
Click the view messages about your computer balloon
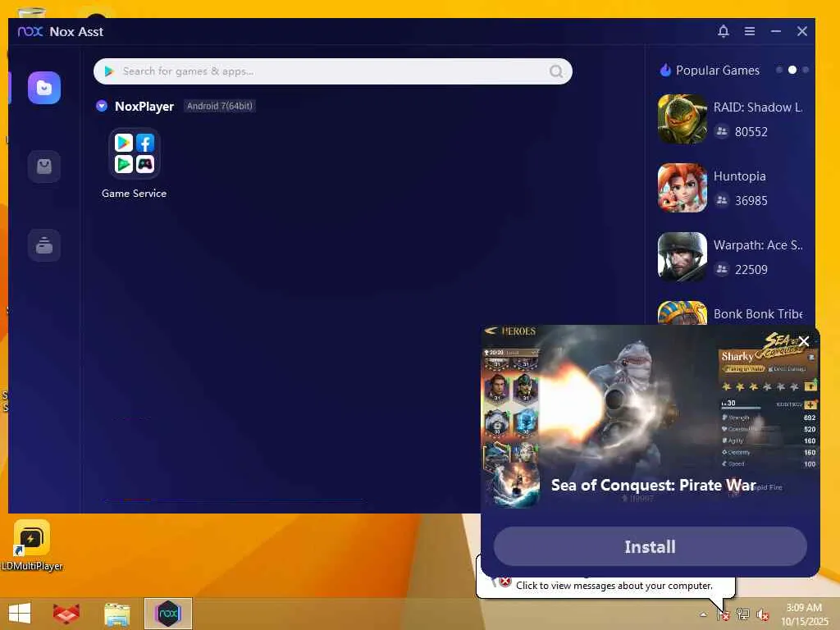point(614,586)
